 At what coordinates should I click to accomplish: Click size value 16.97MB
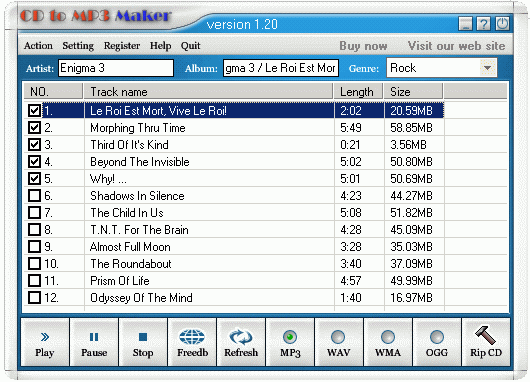(411, 297)
